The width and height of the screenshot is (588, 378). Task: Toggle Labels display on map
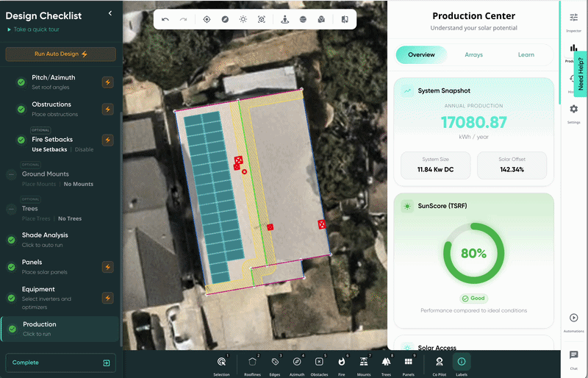click(462, 363)
